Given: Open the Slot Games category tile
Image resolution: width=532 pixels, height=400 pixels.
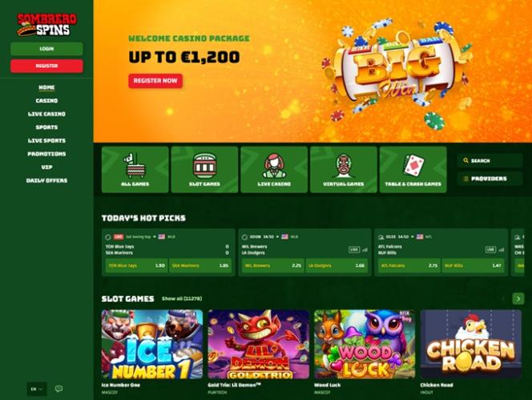Looking at the screenshot, I should point(204,169).
